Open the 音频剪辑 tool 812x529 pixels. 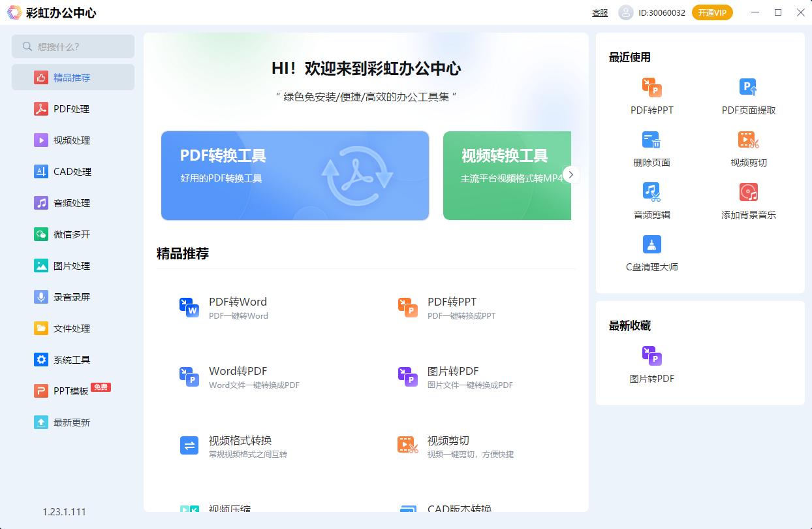pyautogui.click(x=650, y=199)
